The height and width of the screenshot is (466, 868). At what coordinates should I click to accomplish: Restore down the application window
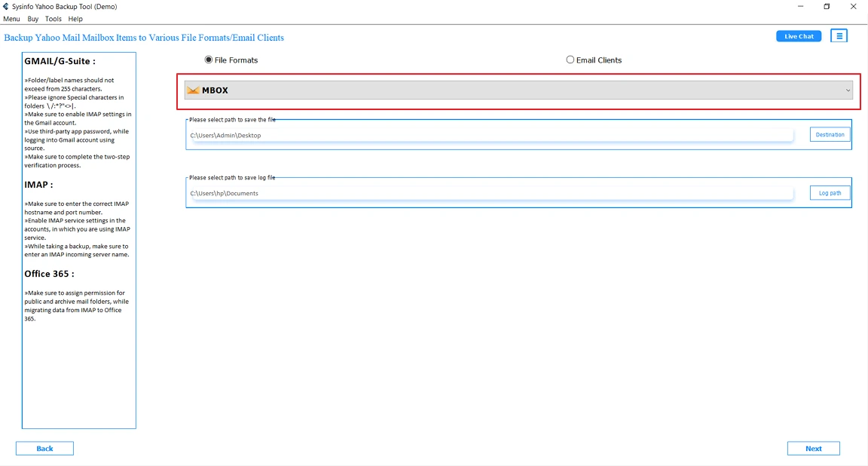tap(827, 7)
